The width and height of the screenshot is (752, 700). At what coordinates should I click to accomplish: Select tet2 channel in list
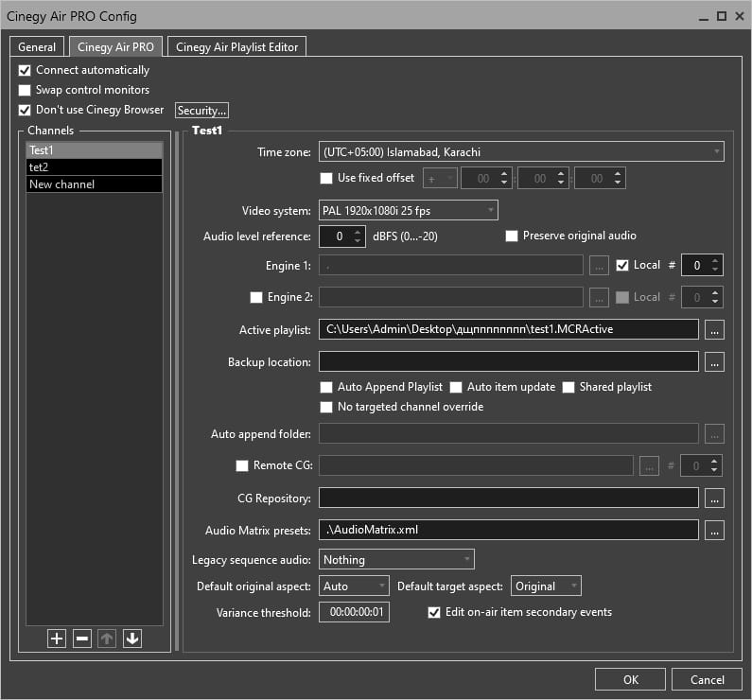(95, 167)
